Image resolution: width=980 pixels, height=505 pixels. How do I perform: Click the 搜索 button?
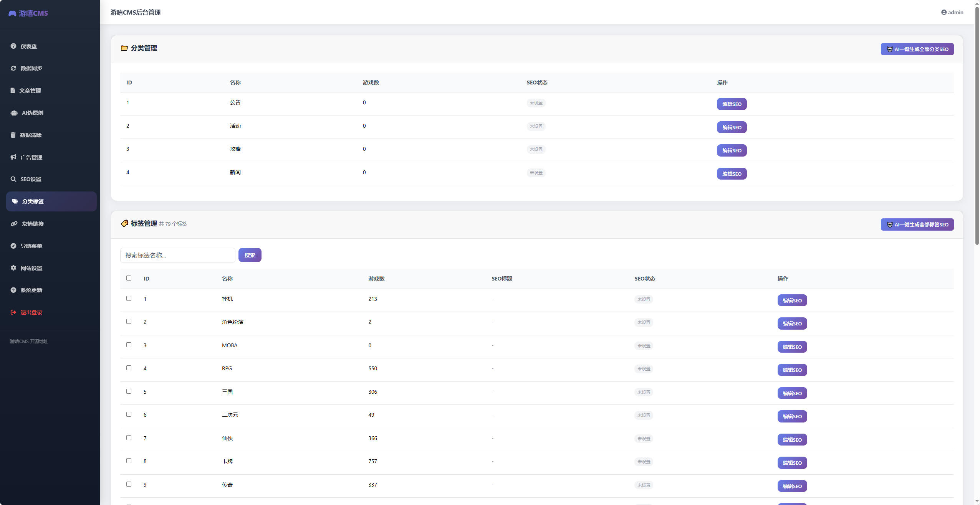coord(250,255)
